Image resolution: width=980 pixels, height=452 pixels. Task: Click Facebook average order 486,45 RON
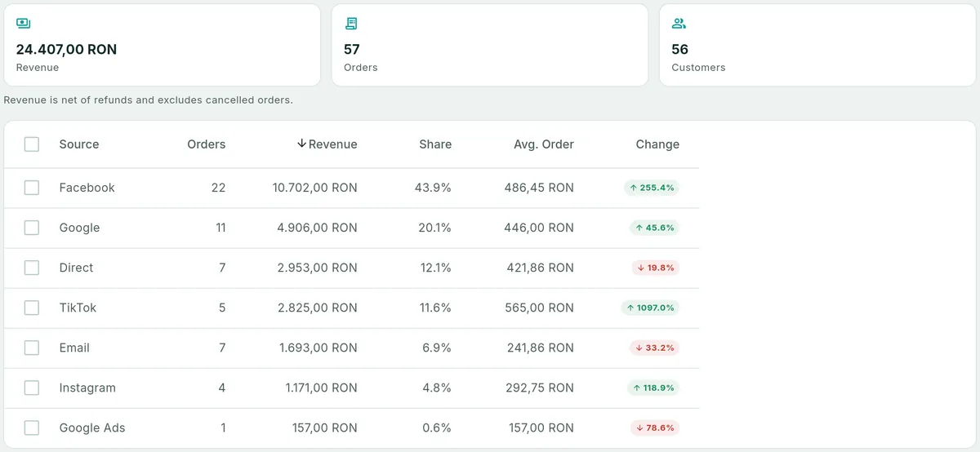[x=539, y=188]
